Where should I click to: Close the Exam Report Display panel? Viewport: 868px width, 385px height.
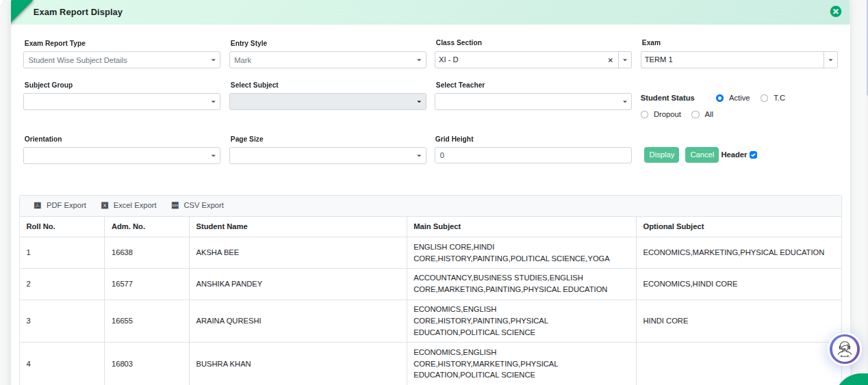click(x=835, y=12)
